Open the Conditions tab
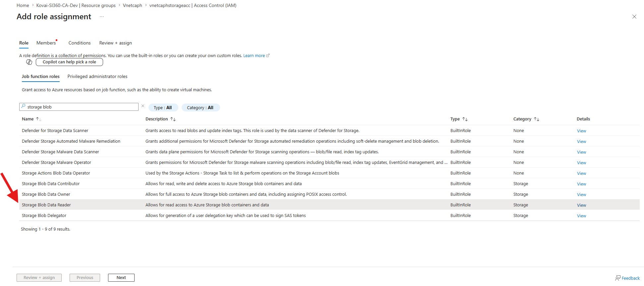The width and height of the screenshot is (644, 286). (x=80, y=43)
